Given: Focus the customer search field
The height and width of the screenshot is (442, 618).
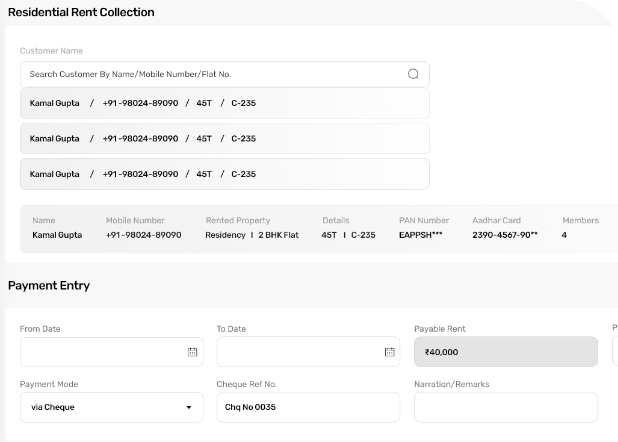Looking at the screenshot, I should [x=225, y=74].
